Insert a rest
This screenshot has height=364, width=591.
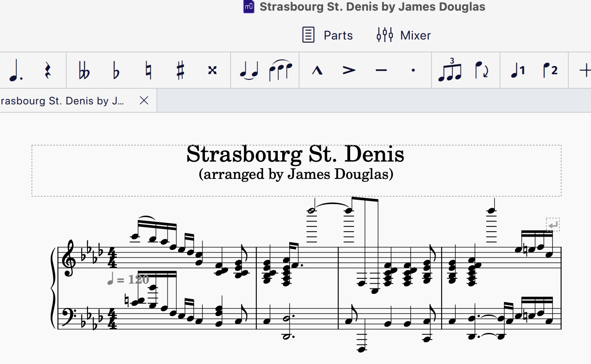tap(47, 70)
